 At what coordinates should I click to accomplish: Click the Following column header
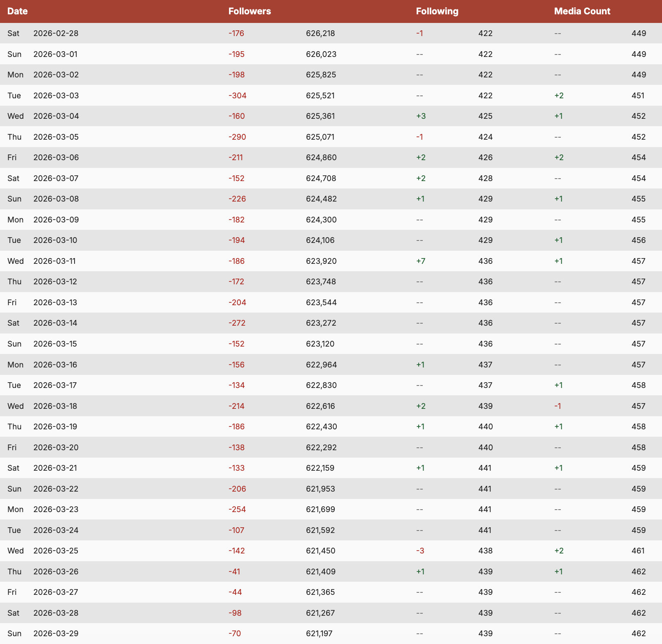pyautogui.click(x=437, y=11)
